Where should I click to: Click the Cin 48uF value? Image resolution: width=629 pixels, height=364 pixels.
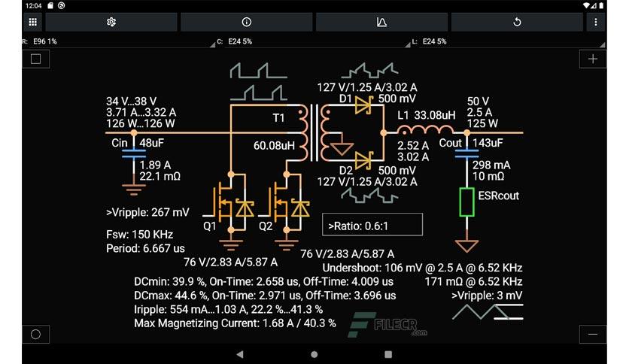click(152, 143)
